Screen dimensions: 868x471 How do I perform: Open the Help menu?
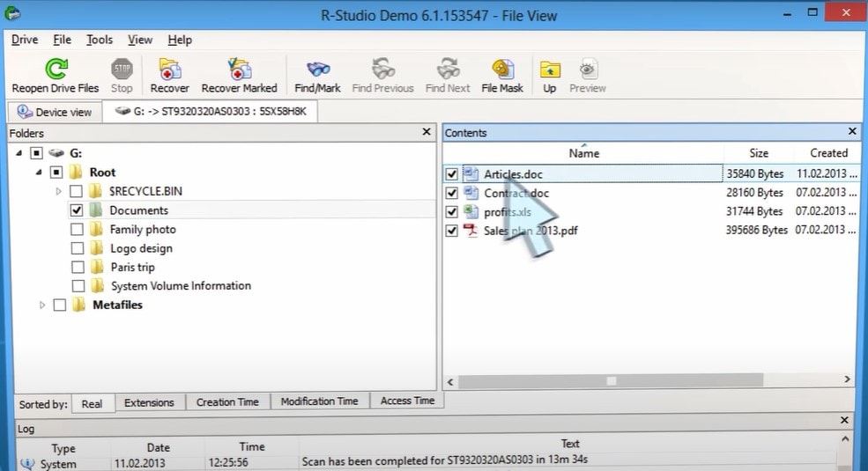coord(180,40)
